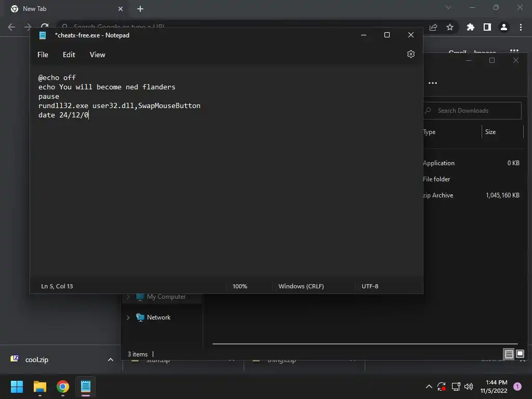Click Chrome back arrow

[11, 27]
